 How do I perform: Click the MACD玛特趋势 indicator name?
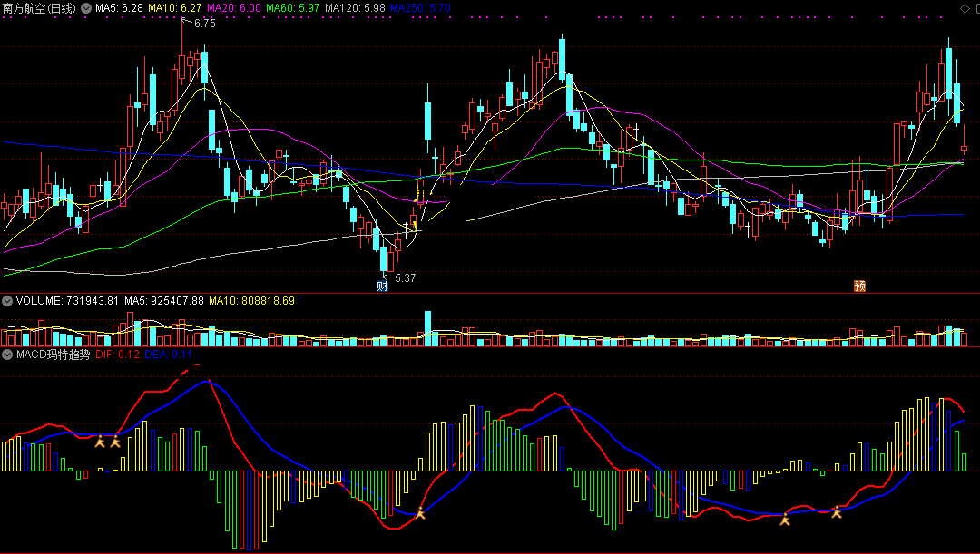[54, 355]
